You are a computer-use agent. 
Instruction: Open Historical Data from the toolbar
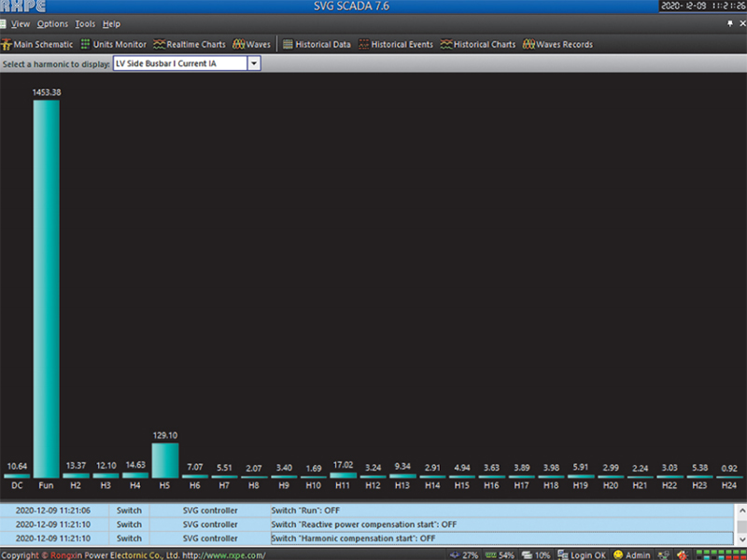317,44
